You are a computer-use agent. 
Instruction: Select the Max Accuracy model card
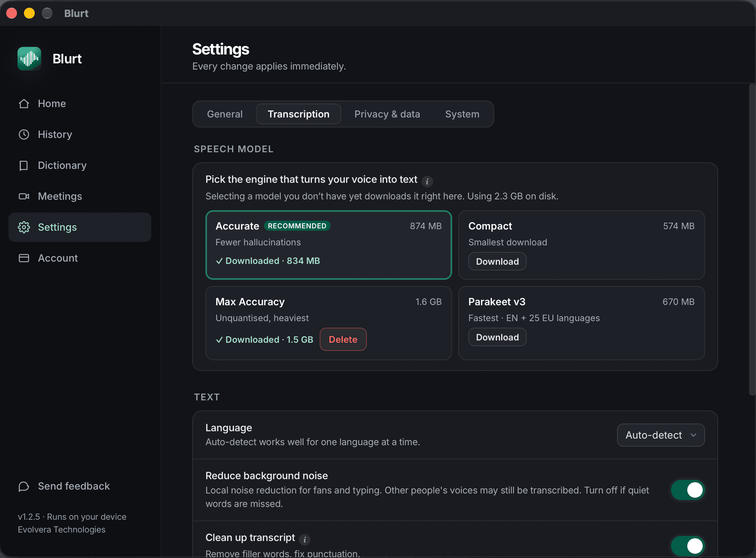click(x=329, y=323)
